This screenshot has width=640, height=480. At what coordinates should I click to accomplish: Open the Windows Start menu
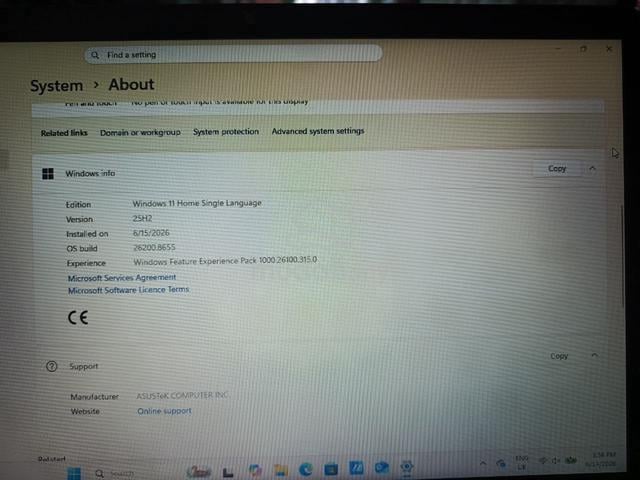[x=74, y=473]
